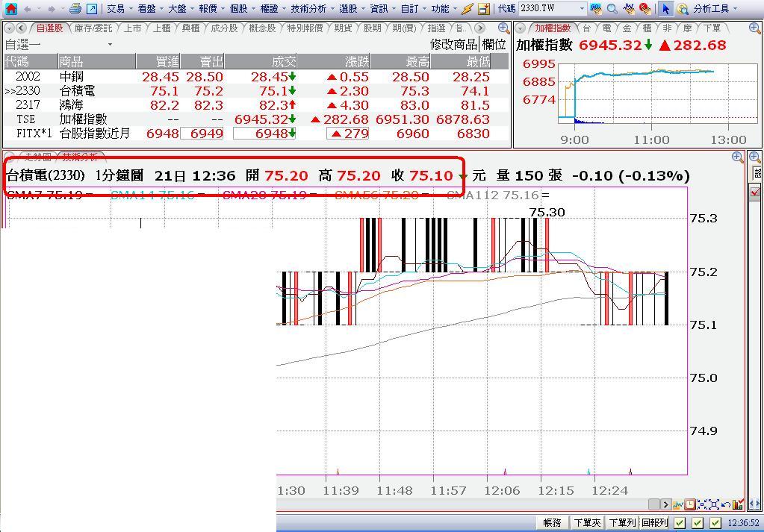
Task: Click the 帳務 button
Action: [x=552, y=523]
